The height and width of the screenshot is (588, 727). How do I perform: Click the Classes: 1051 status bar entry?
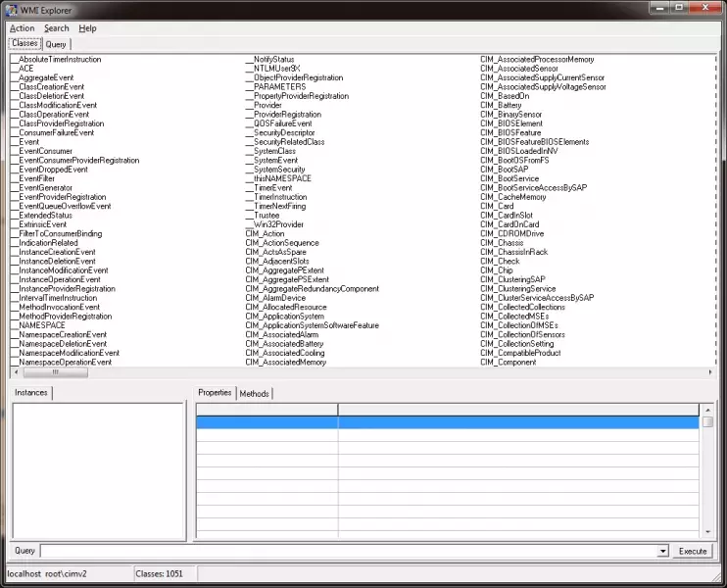click(x=159, y=574)
